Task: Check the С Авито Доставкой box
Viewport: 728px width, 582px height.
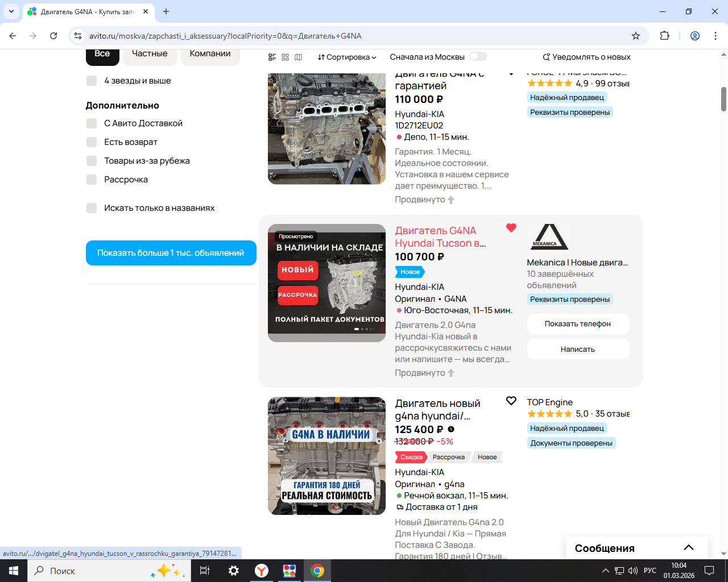Action: tap(92, 123)
